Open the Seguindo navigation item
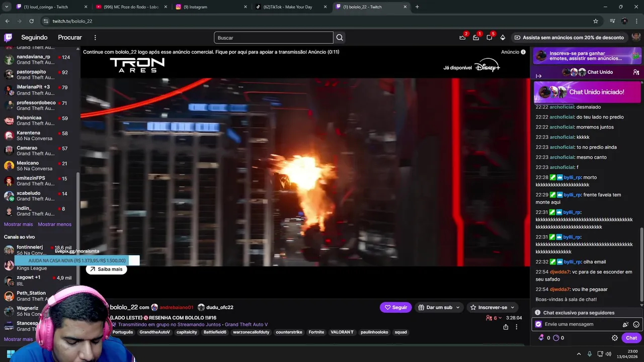The height and width of the screenshot is (362, 644). [34, 38]
